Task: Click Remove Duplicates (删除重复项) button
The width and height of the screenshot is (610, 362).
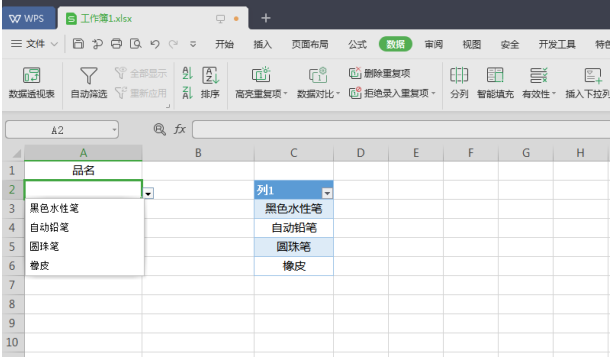Action: tap(379, 73)
